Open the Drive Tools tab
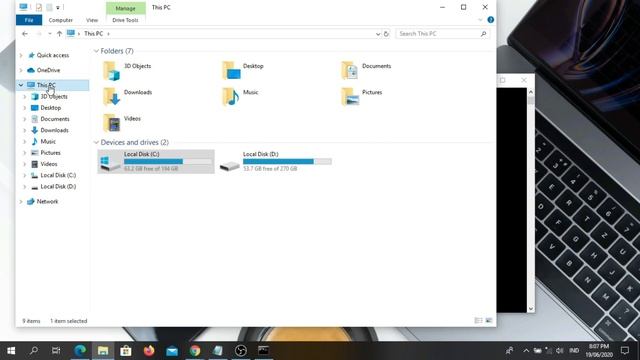 (125, 20)
